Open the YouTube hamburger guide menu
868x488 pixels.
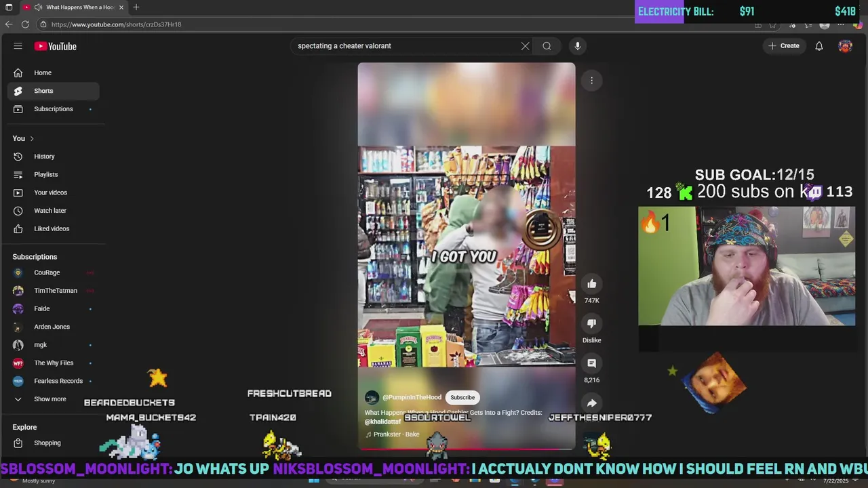(x=18, y=46)
